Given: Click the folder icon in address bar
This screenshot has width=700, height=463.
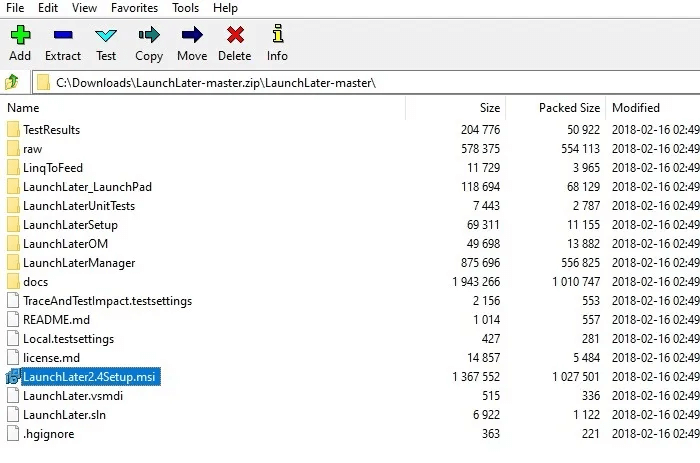Looking at the screenshot, I should pos(43,83).
